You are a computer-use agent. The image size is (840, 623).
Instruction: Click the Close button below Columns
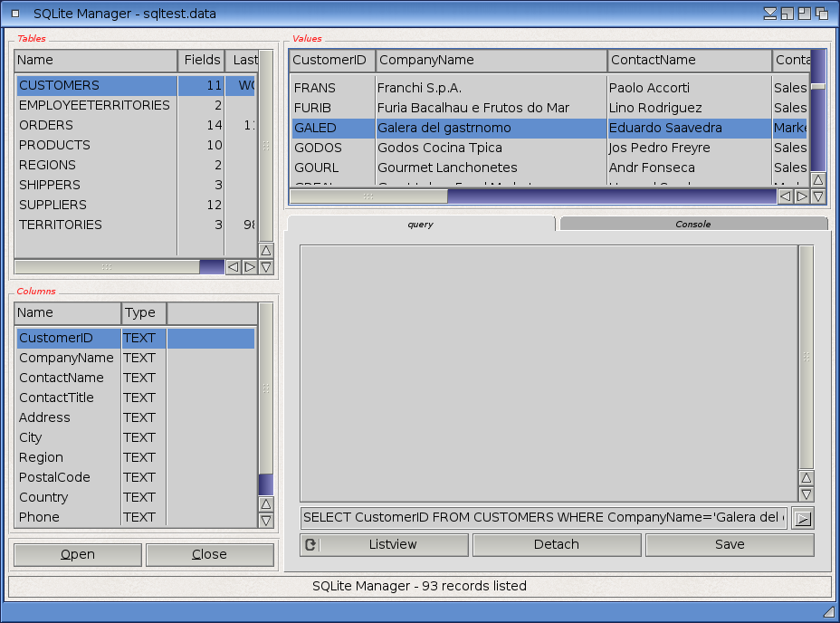[x=209, y=554]
